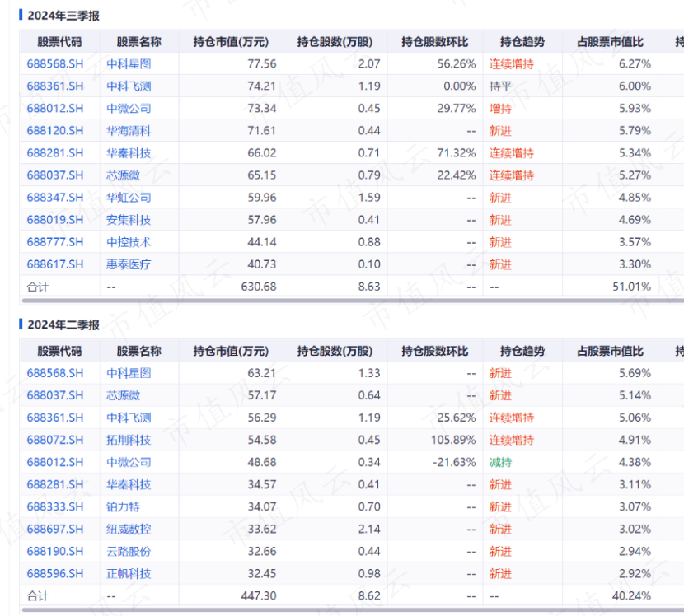Click 持仓股数环比 header in 2024年三季报 table
The image size is (684, 616).
(x=434, y=42)
